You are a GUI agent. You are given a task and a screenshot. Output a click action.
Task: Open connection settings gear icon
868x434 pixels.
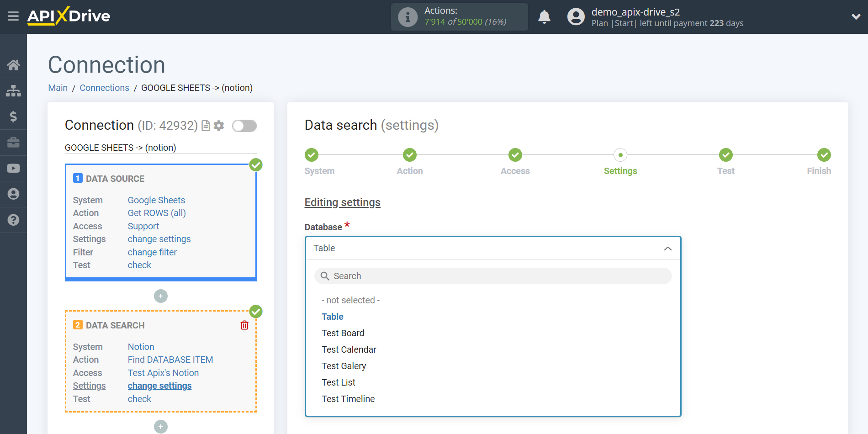(219, 126)
